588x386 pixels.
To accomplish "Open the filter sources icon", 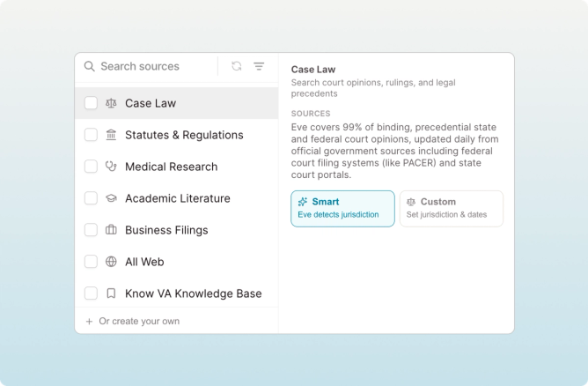I will point(259,66).
